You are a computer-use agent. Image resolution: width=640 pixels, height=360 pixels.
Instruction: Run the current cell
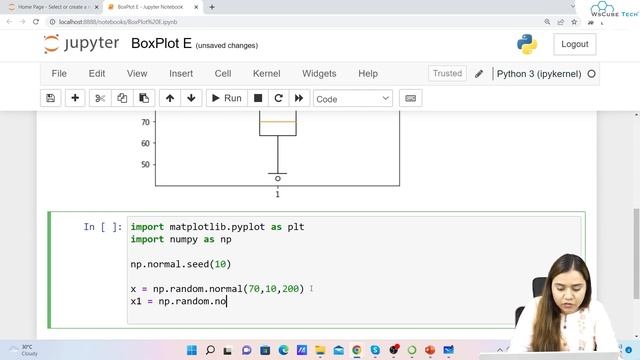click(x=227, y=98)
